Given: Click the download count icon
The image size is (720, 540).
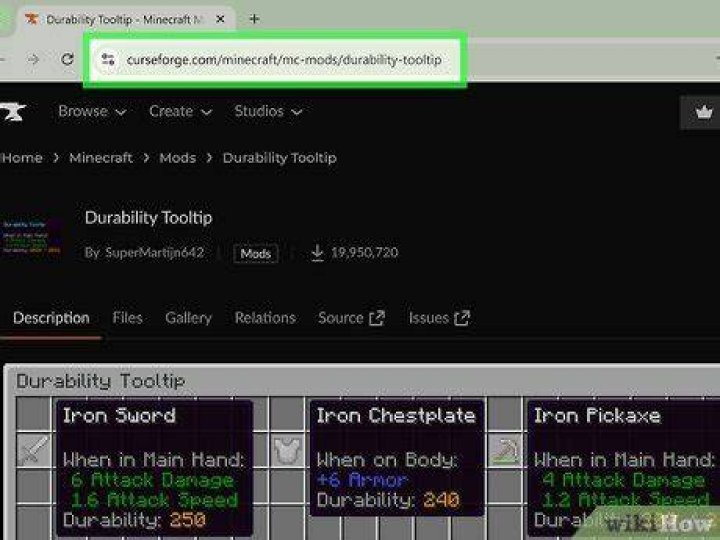Looking at the screenshot, I should (x=317, y=253).
